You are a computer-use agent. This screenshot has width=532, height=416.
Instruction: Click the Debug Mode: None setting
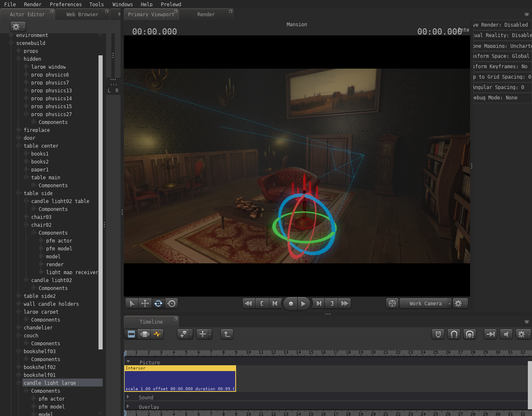click(502, 98)
